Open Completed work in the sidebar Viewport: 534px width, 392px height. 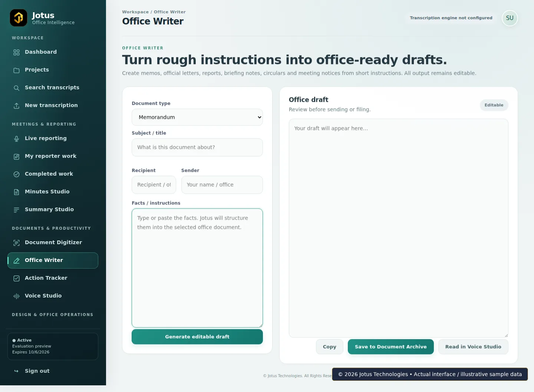pyautogui.click(x=53, y=174)
